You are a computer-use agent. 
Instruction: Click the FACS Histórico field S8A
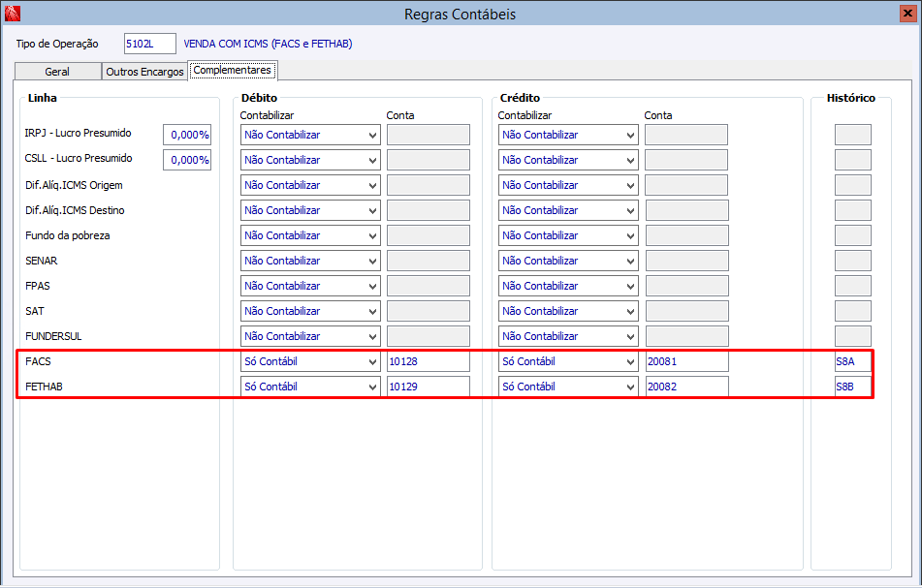point(852,361)
